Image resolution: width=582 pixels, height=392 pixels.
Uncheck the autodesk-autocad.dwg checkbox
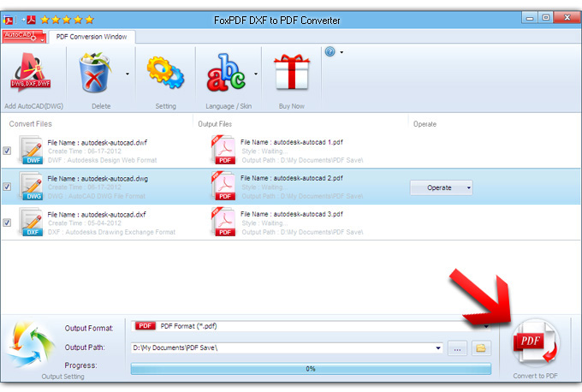point(7,187)
